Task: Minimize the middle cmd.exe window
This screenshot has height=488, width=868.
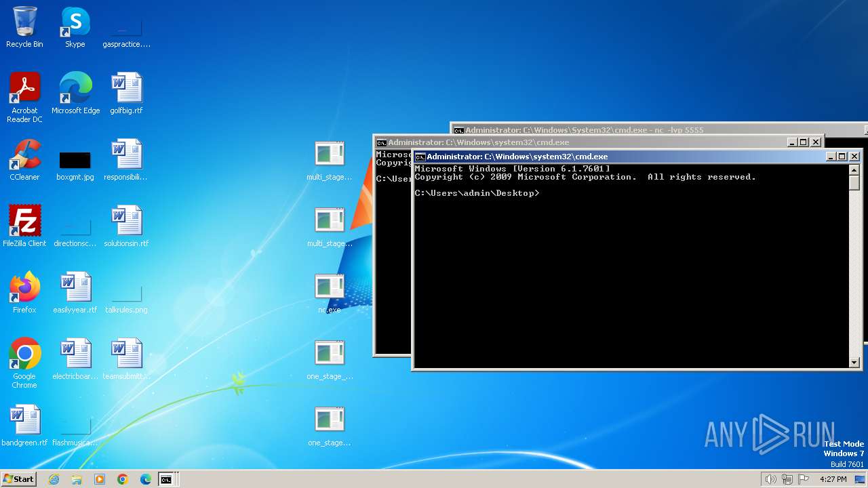Action: pos(792,142)
